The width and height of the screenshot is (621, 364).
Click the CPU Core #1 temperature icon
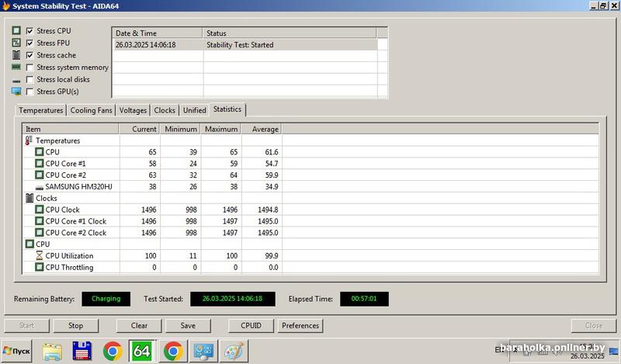40,163
